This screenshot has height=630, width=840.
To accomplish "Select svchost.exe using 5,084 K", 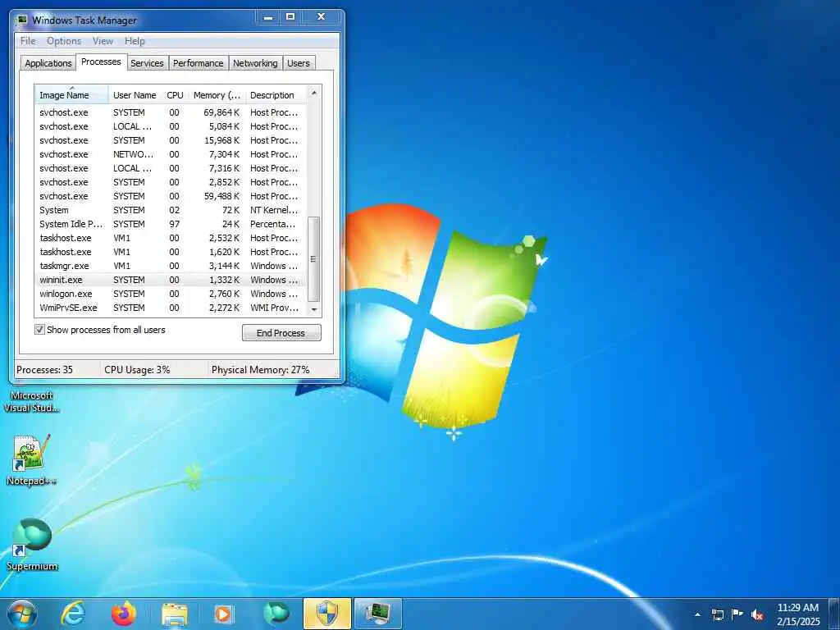I will click(171, 126).
